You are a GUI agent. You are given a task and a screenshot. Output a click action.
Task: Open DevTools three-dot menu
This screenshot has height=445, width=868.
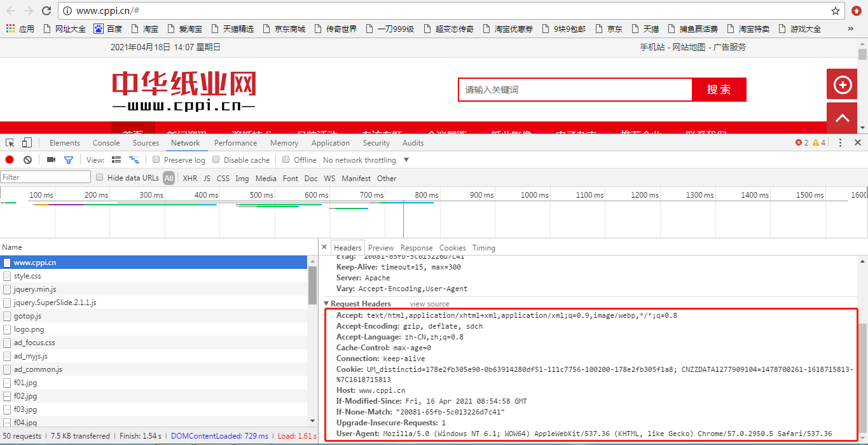point(840,143)
